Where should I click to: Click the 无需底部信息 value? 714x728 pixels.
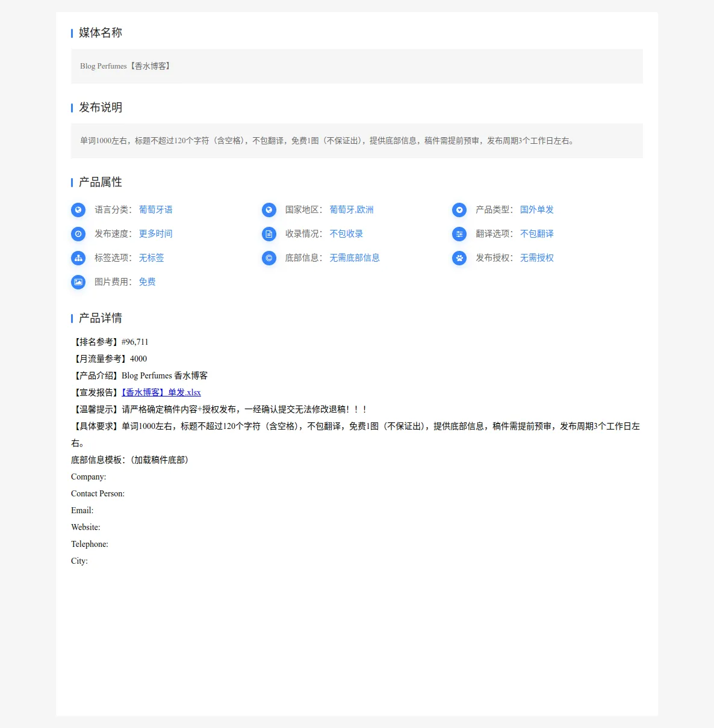point(355,258)
